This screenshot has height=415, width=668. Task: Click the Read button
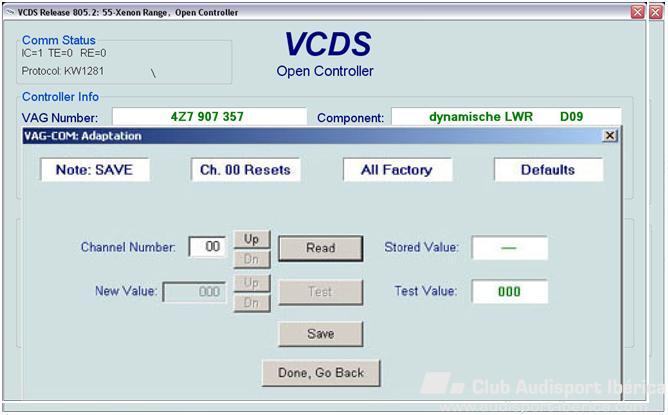click(320, 248)
